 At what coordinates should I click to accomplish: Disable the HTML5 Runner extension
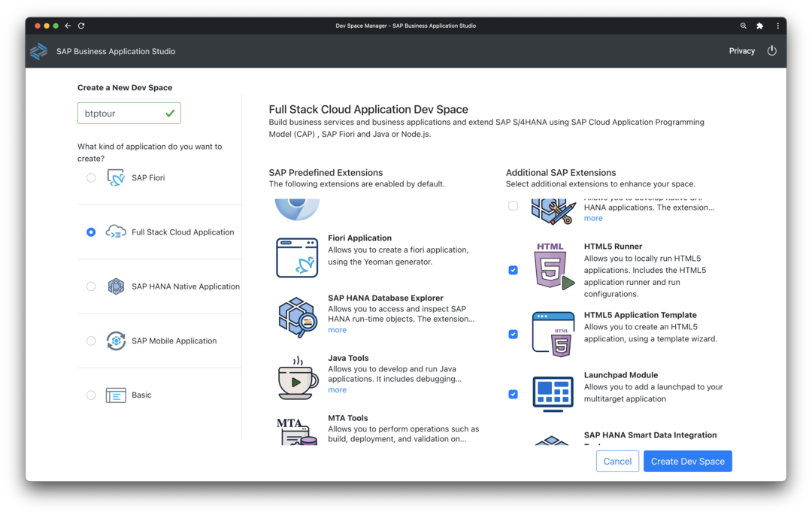point(513,270)
